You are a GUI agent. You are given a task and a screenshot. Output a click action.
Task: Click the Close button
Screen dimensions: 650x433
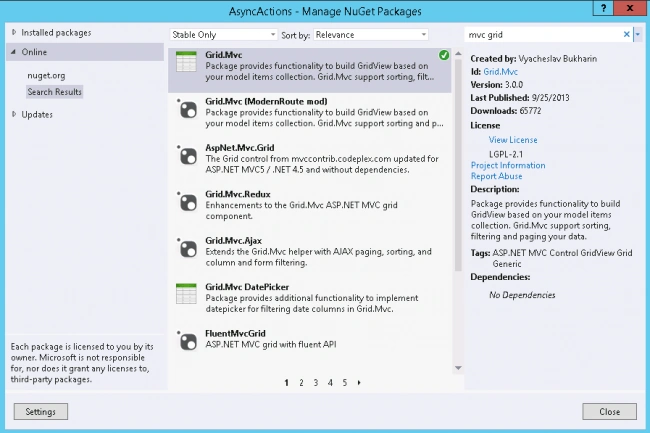coord(609,411)
